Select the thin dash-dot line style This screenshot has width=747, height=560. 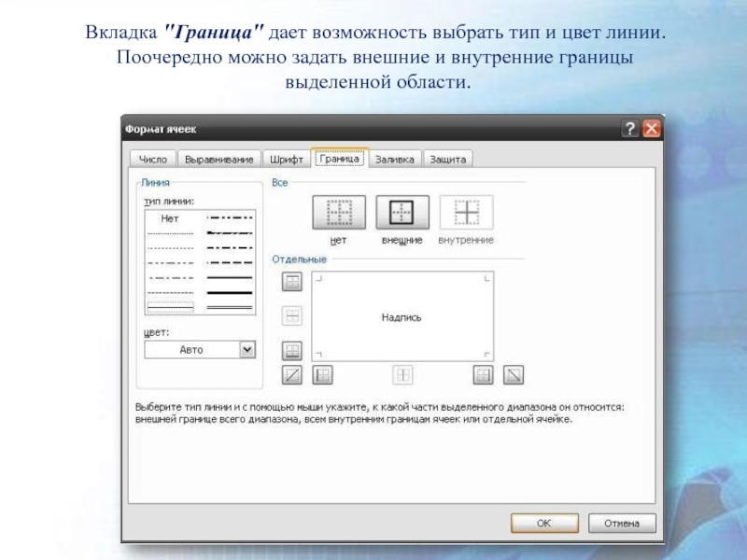(x=171, y=278)
